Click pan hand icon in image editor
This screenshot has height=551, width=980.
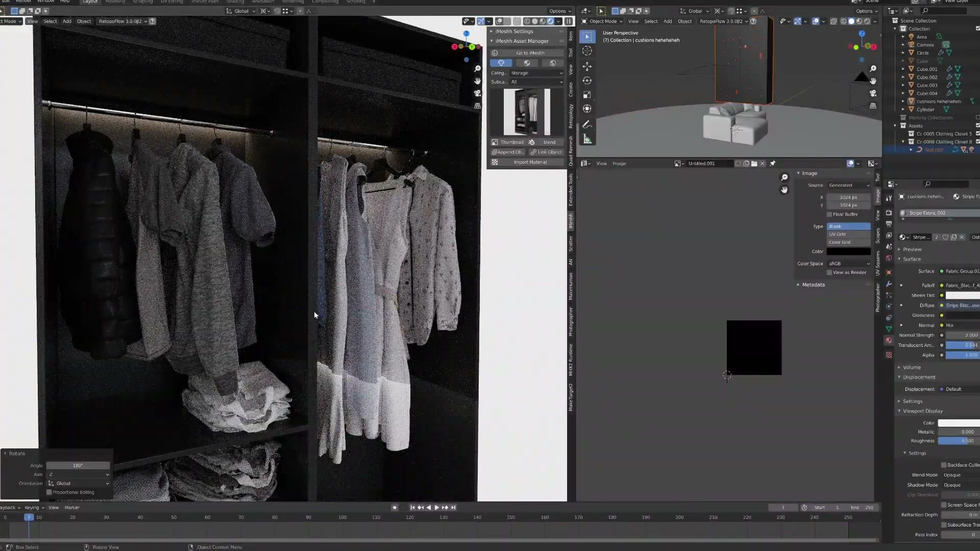pos(785,190)
